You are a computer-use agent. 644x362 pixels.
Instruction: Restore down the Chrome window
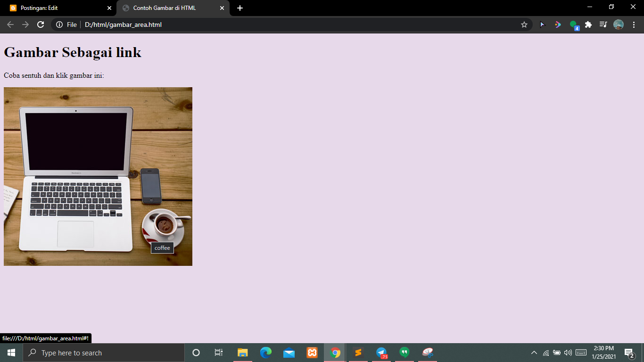(x=611, y=7)
